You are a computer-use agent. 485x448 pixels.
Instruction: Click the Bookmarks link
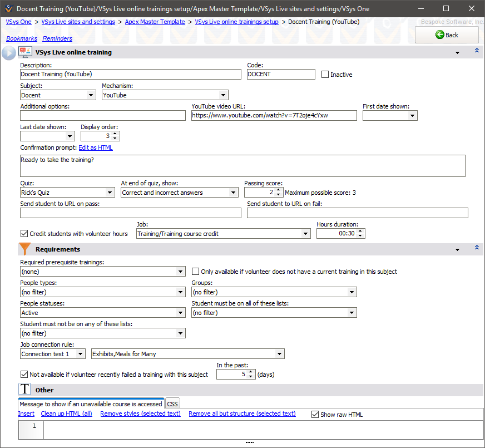pyautogui.click(x=22, y=38)
